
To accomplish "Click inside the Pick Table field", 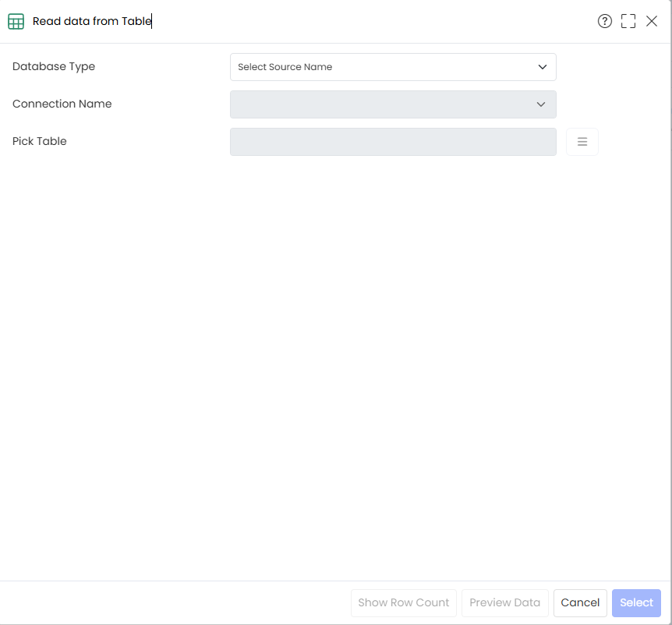I will click(393, 142).
